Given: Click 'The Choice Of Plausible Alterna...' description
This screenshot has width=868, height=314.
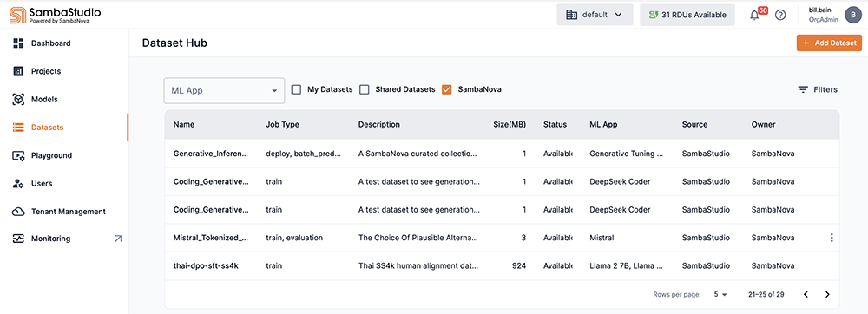Looking at the screenshot, I should pyautogui.click(x=419, y=238).
